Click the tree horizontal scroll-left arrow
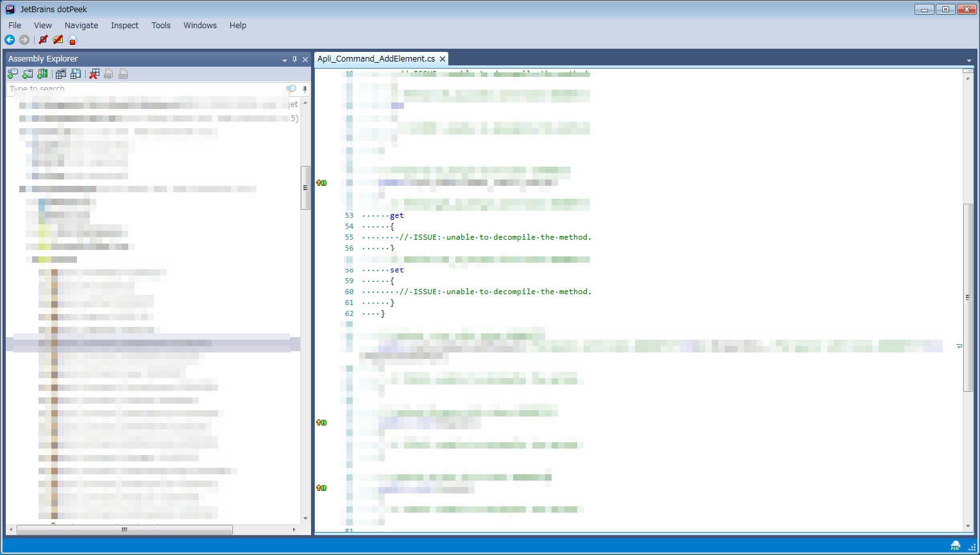Viewport: 980px width, 555px height. (x=10, y=529)
